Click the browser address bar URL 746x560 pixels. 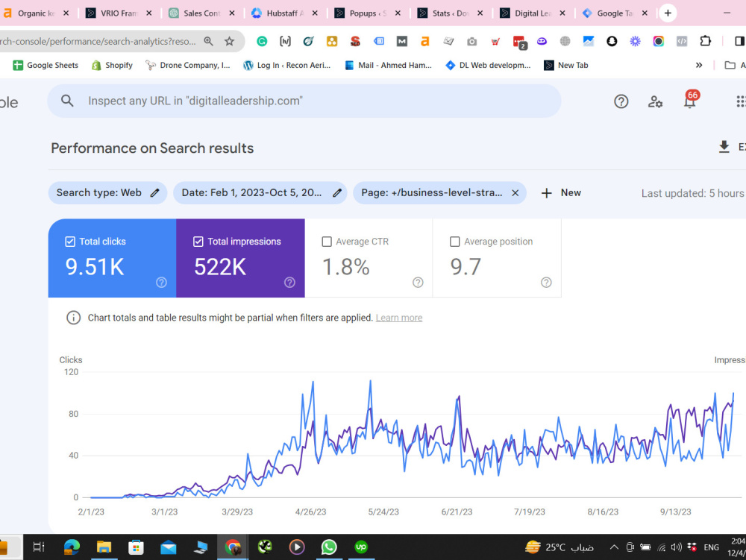point(98,41)
